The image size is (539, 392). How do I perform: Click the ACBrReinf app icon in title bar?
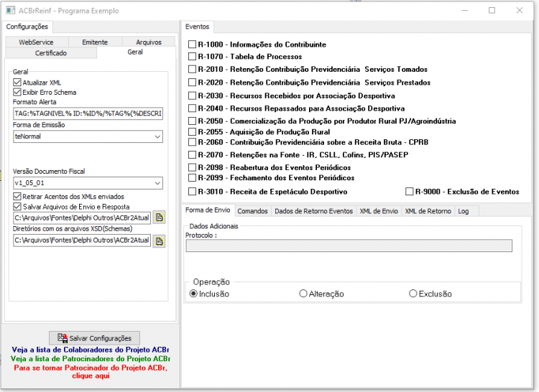click(x=10, y=10)
